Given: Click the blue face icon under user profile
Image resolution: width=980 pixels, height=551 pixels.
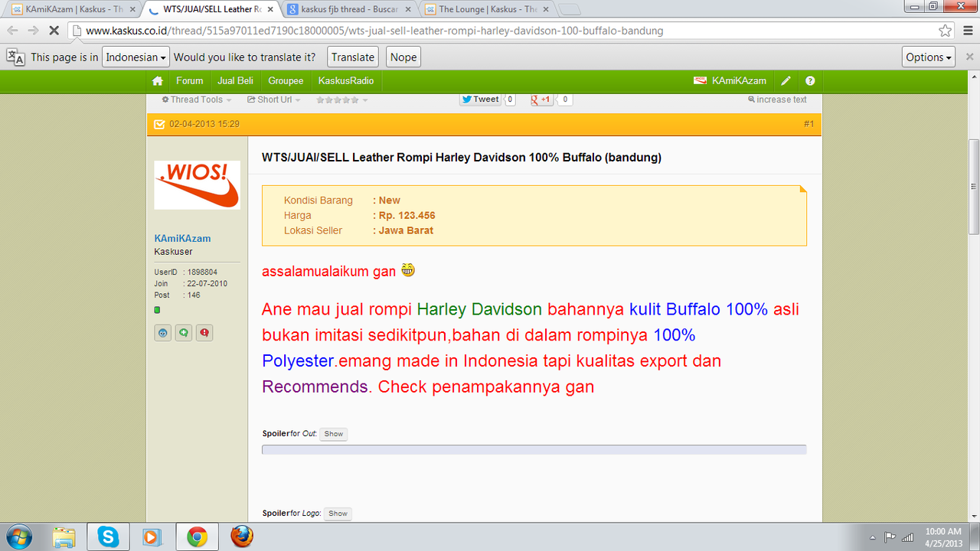Looking at the screenshot, I should (x=163, y=333).
